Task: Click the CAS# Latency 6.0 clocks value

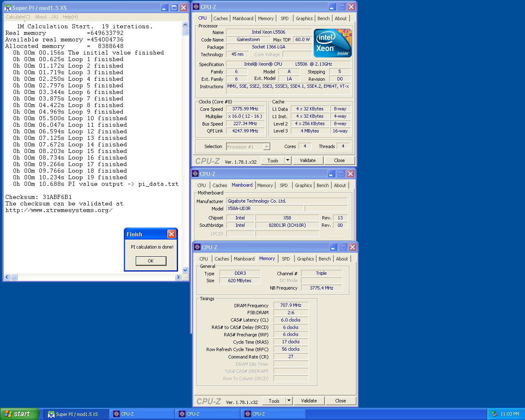Action: tap(291, 320)
